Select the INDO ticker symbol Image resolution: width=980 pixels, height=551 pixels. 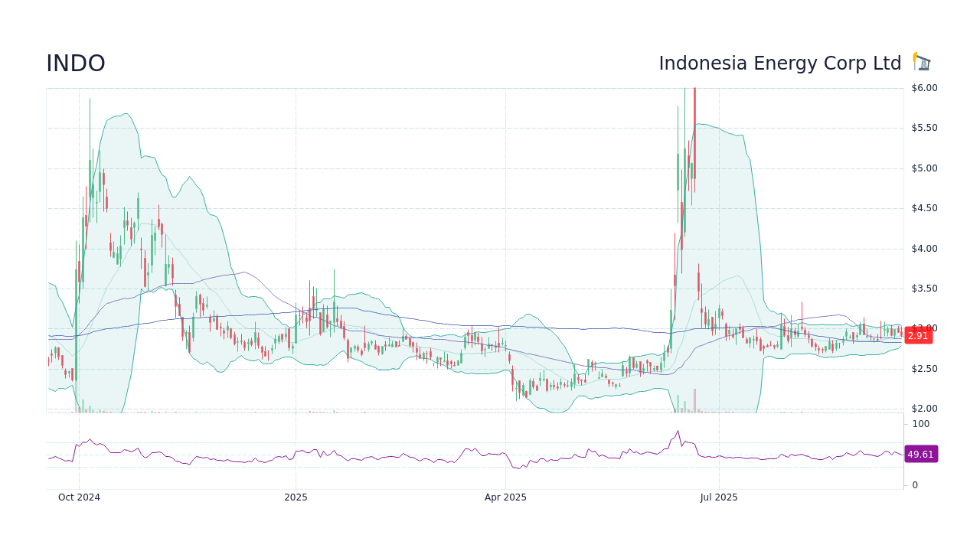pyautogui.click(x=76, y=64)
